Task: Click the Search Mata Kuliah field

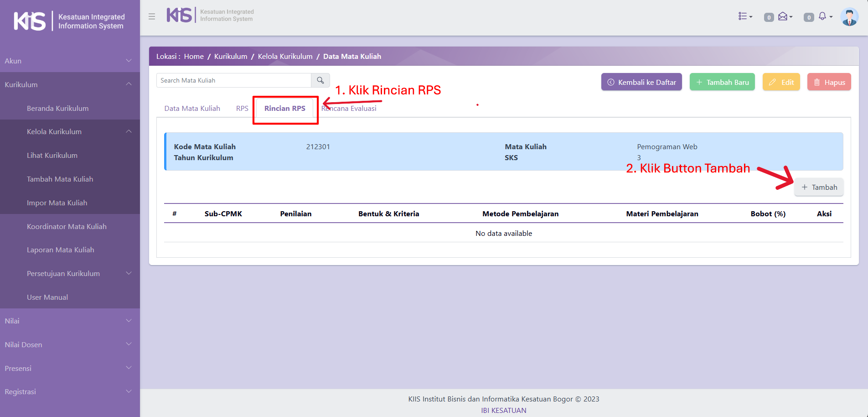Action: pyautogui.click(x=234, y=80)
